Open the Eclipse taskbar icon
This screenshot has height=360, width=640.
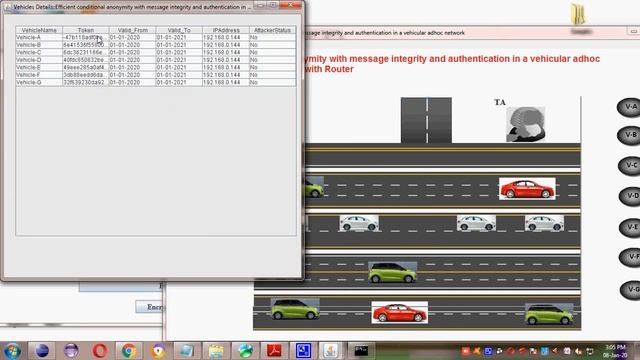tap(71, 351)
